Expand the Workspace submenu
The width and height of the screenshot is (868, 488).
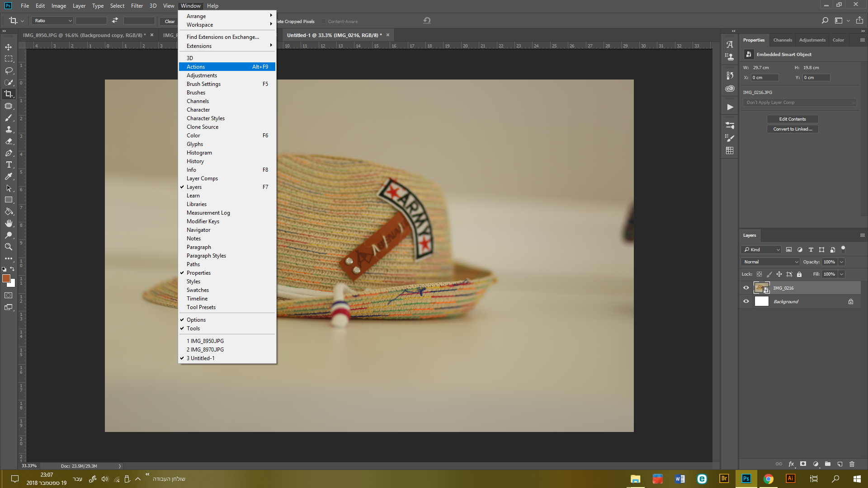[x=227, y=25]
